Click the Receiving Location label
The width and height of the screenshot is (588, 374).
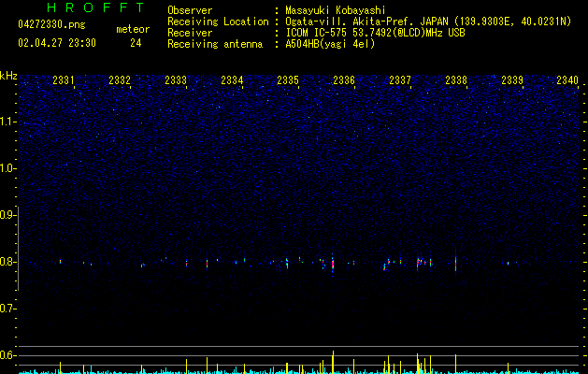point(218,22)
